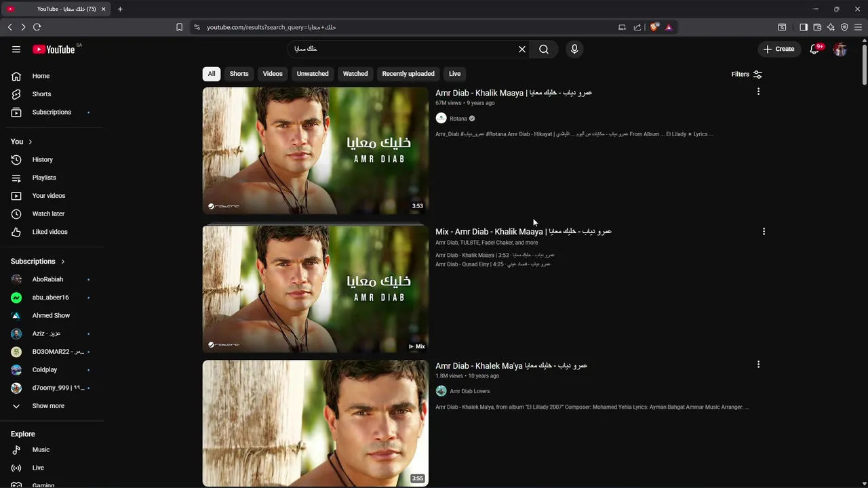This screenshot has height=488, width=868.
Task: Click the magnifier search button
Action: [544, 49]
